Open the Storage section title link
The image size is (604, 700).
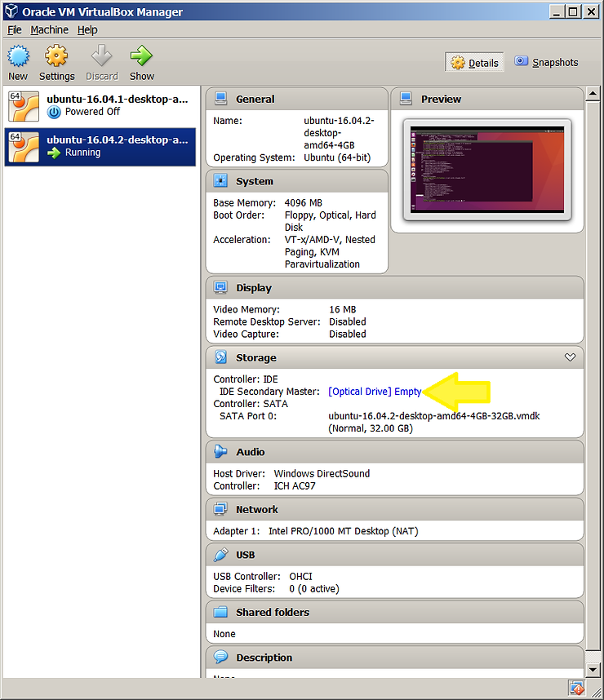[256, 357]
